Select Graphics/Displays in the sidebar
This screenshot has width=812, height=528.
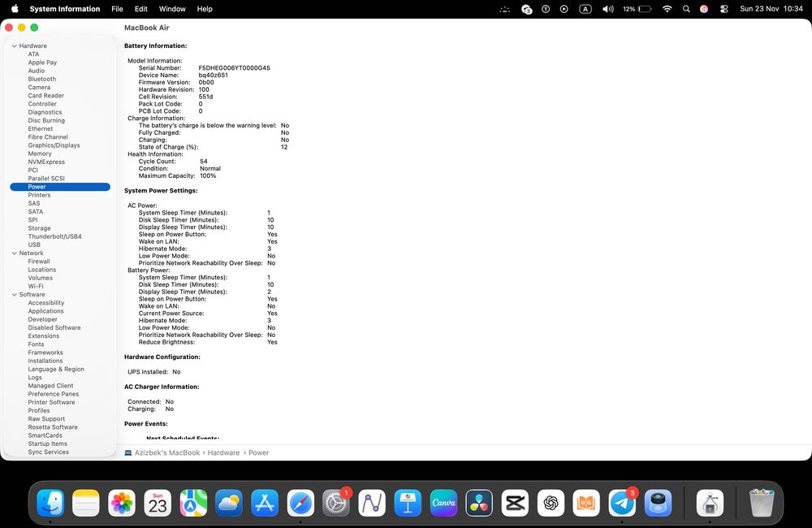pos(54,145)
